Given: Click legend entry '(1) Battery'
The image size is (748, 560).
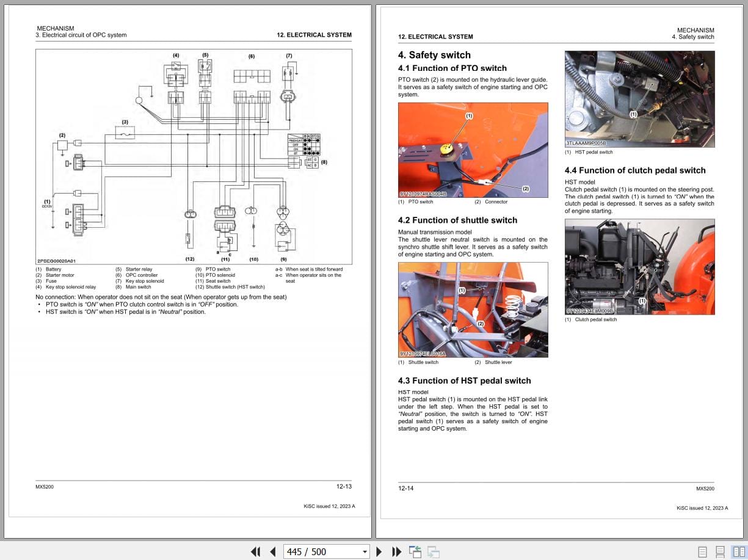Looking at the screenshot, I should (x=48, y=269).
